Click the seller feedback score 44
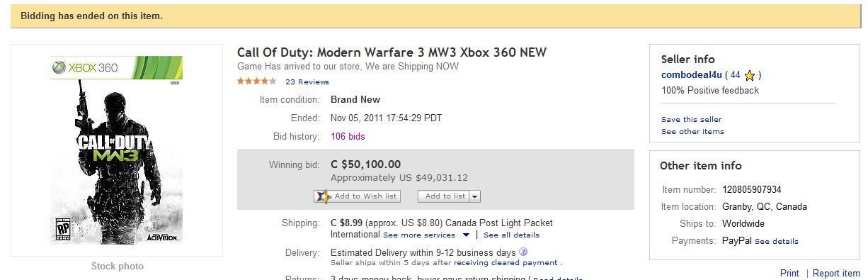 pyautogui.click(x=735, y=74)
